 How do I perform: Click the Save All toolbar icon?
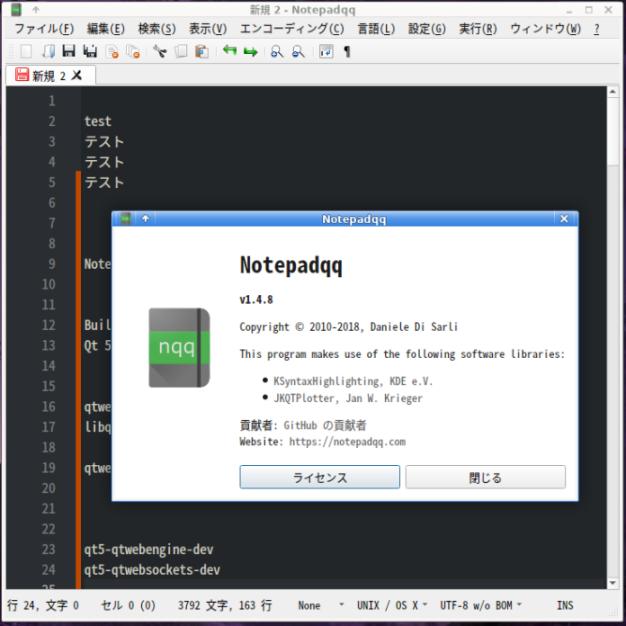[x=90, y=51]
